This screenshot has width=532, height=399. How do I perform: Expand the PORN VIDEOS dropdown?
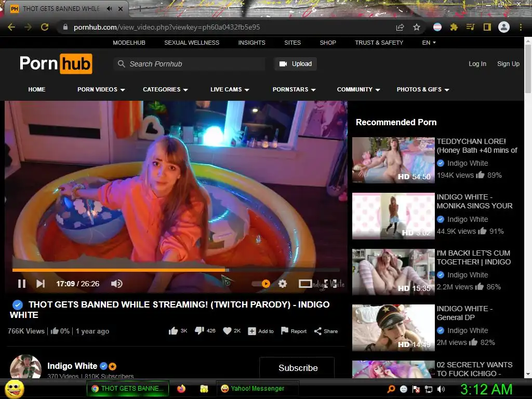tap(101, 89)
